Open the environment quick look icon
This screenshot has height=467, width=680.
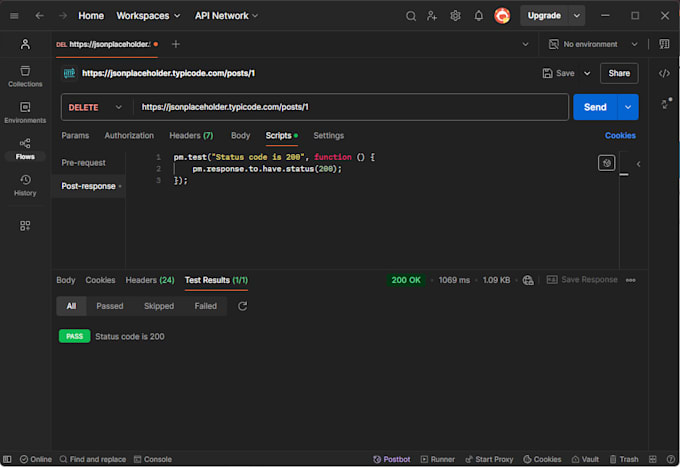(664, 44)
